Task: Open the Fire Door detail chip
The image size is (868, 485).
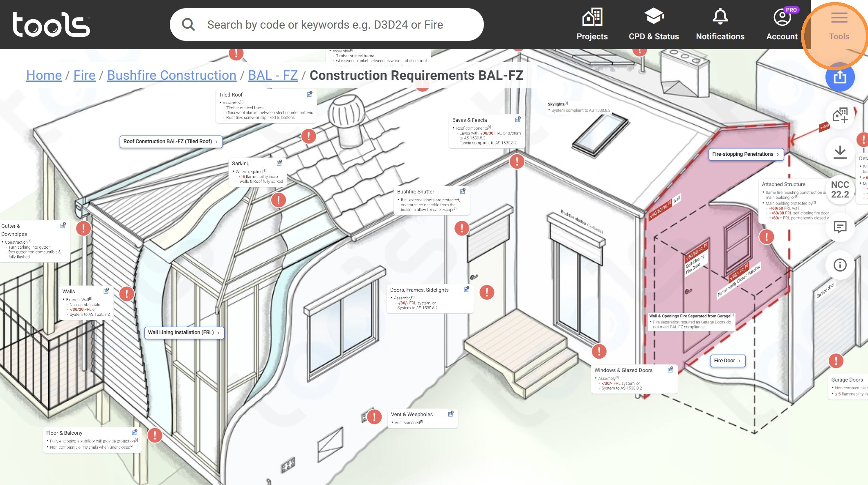Action: tap(727, 361)
